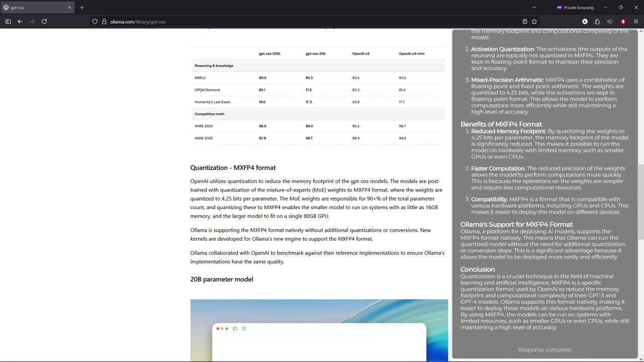Bookmark this page with star
This screenshot has width=644, height=362.
click(534, 22)
